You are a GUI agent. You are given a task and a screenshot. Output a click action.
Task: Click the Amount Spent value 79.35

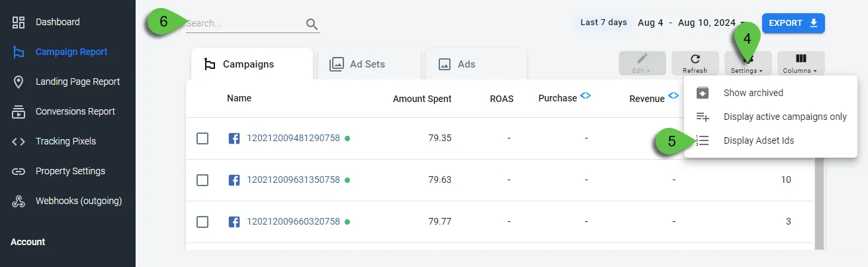[x=439, y=138]
